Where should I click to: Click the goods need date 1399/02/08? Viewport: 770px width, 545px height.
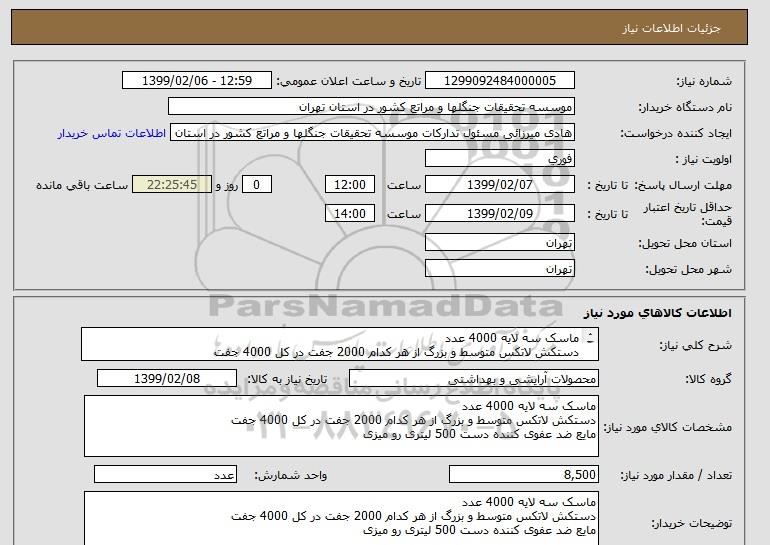167,379
